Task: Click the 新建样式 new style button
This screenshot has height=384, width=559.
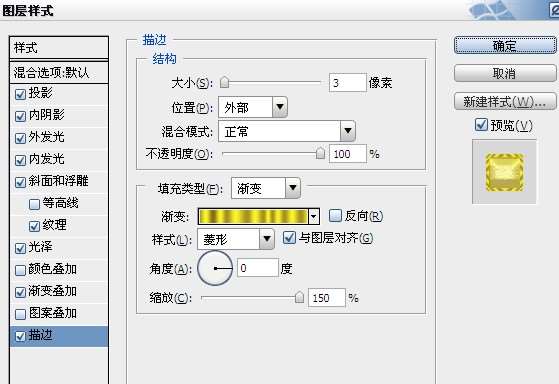Action: point(505,102)
